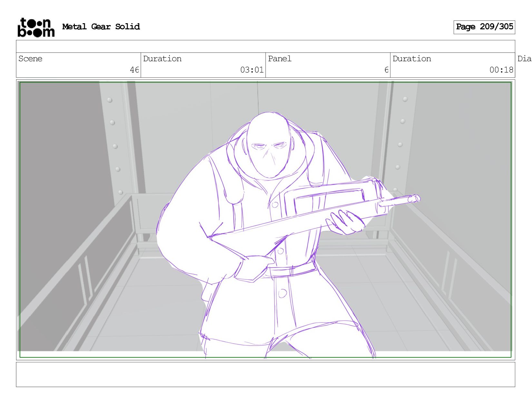Click the cut-off 'Dia' column header
Screen dimensions: 532x411
[x=524, y=59]
